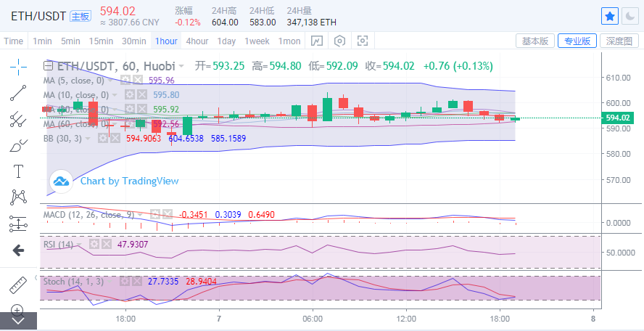The width and height of the screenshot is (644, 331).
Task: Open the Chart by TradingView link
Action: 128,181
